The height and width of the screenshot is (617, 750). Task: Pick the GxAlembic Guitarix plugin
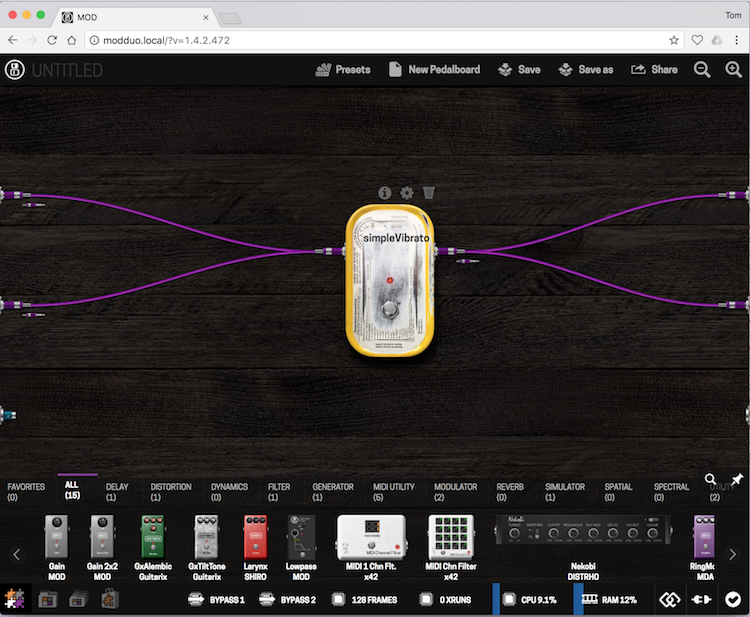point(153,548)
